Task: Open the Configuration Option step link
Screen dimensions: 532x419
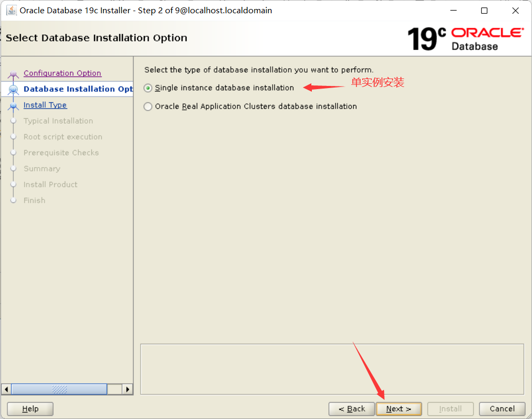Action: [x=63, y=73]
